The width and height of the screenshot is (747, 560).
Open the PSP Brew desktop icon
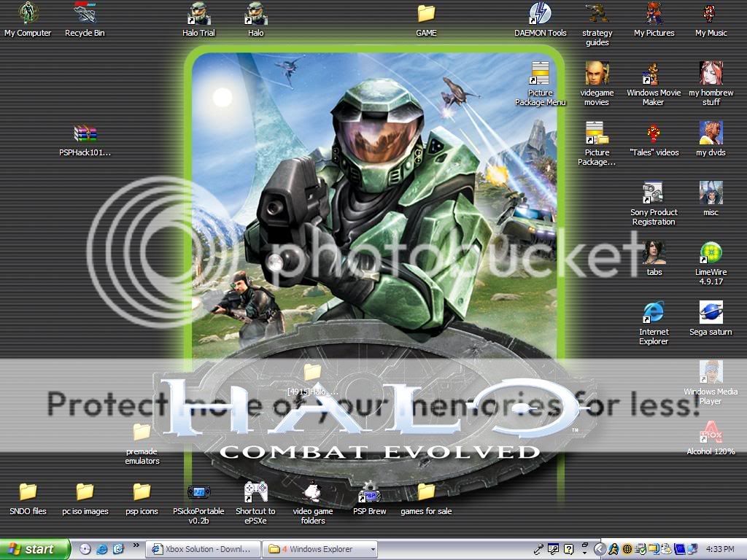(x=369, y=492)
